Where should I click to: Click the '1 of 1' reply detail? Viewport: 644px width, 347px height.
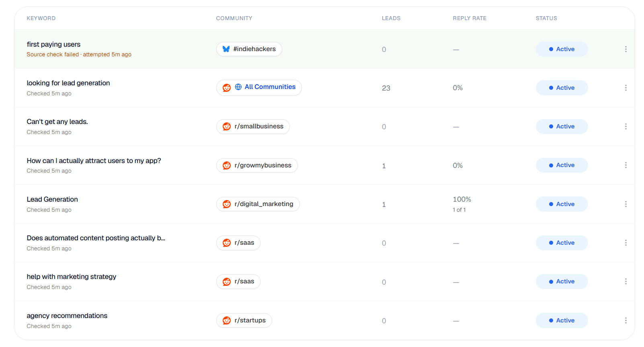click(x=459, y=210)
